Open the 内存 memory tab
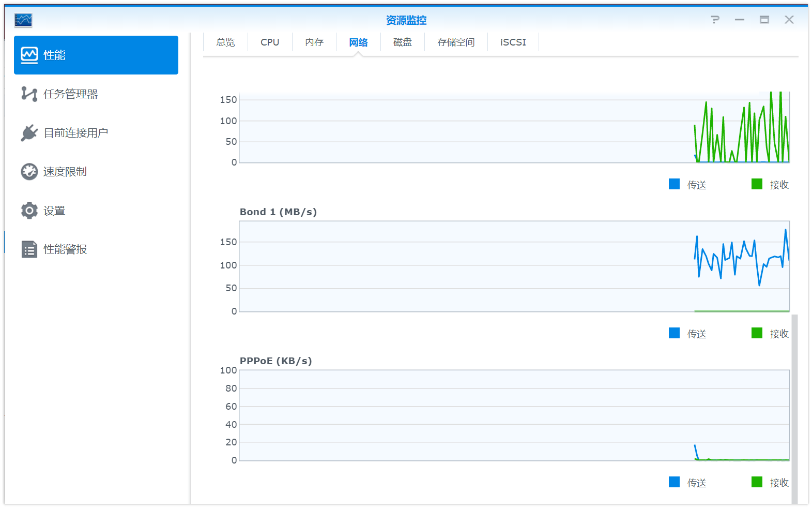812x508 pixels. [x=314, y=42]
